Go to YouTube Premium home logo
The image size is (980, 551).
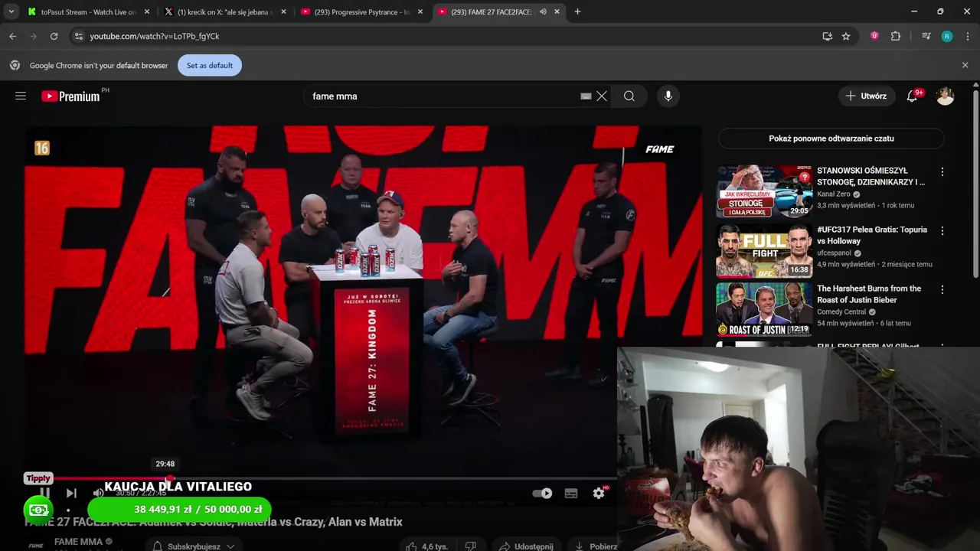coord(70,96)
